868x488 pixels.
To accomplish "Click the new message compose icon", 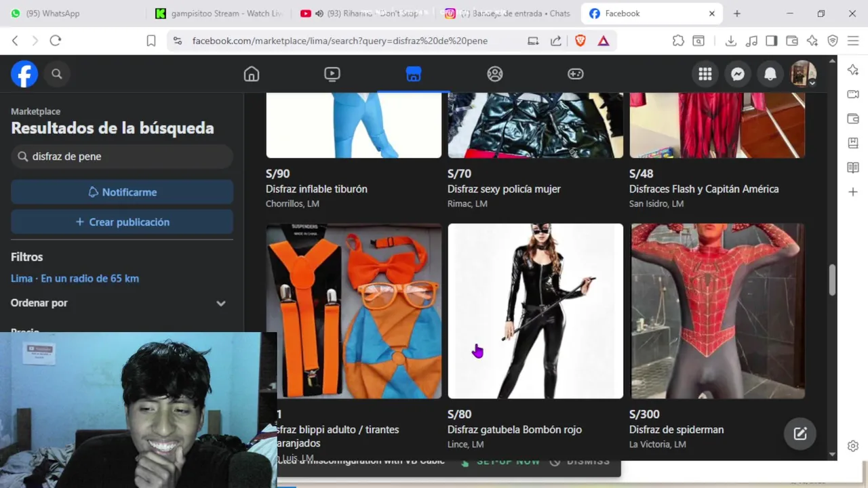I will pyautogui.click(x=800, y=434).
